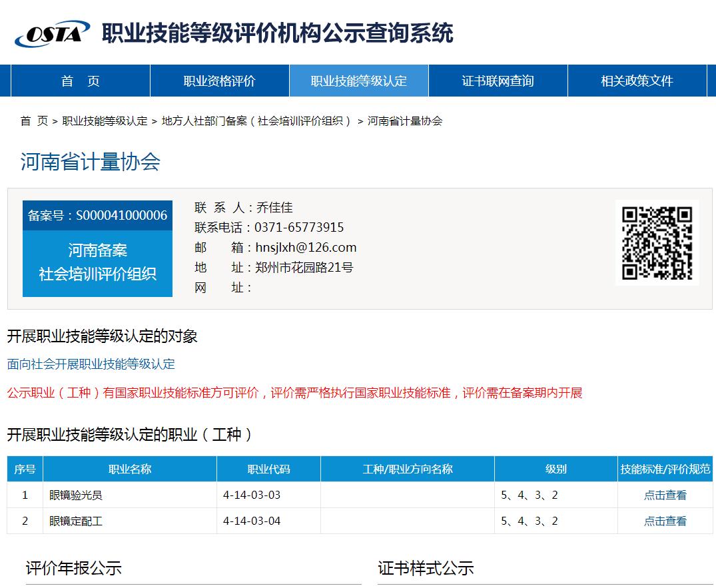
Task: Click the 工种/职业方向名称 column header
Action: click(408, 469)
